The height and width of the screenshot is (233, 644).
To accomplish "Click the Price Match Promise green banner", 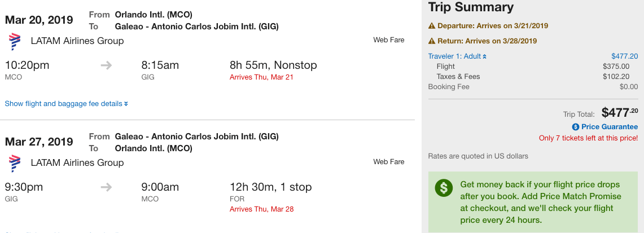I will point(533,202).
